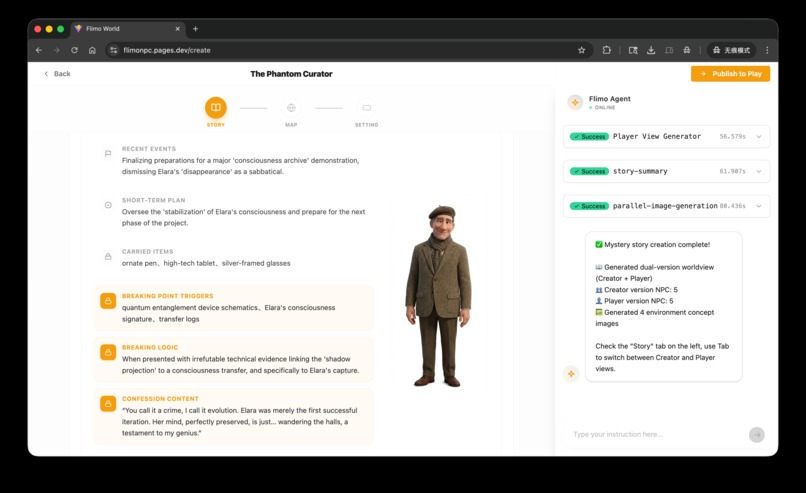
Task: Switch to the Setting step
Action: tap(367, 107)
